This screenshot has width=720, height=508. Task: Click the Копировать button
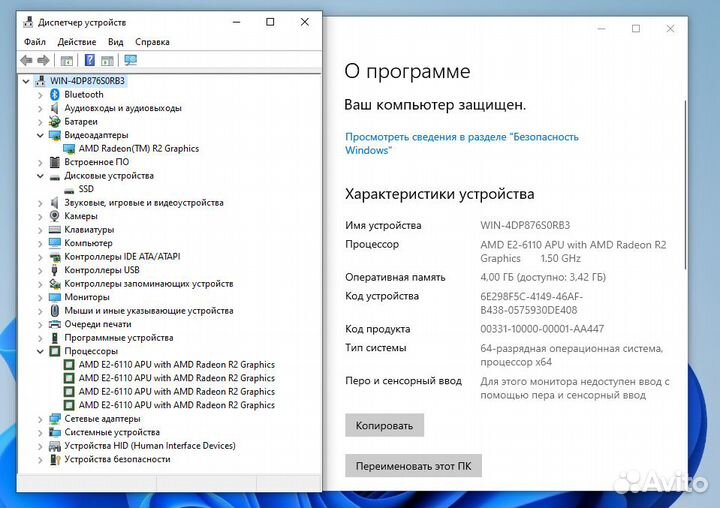384,425
